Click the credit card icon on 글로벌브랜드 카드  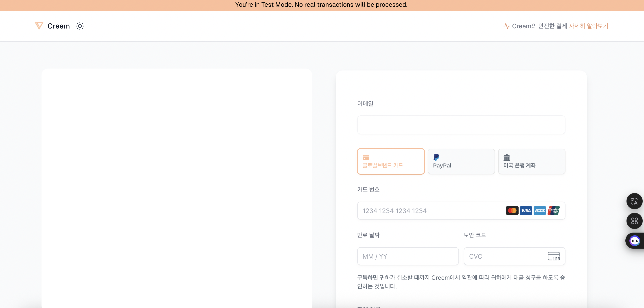coord(366,158)
